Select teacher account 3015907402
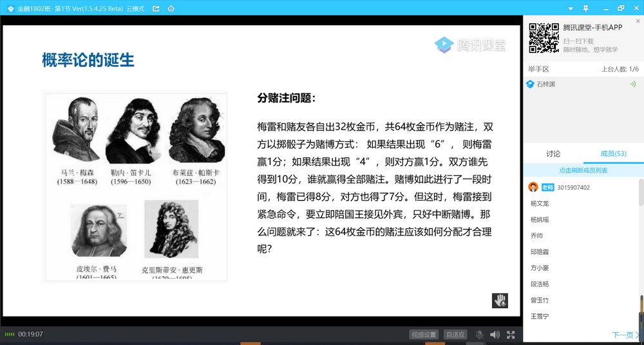644x345 pixels. tap(573, 188)
